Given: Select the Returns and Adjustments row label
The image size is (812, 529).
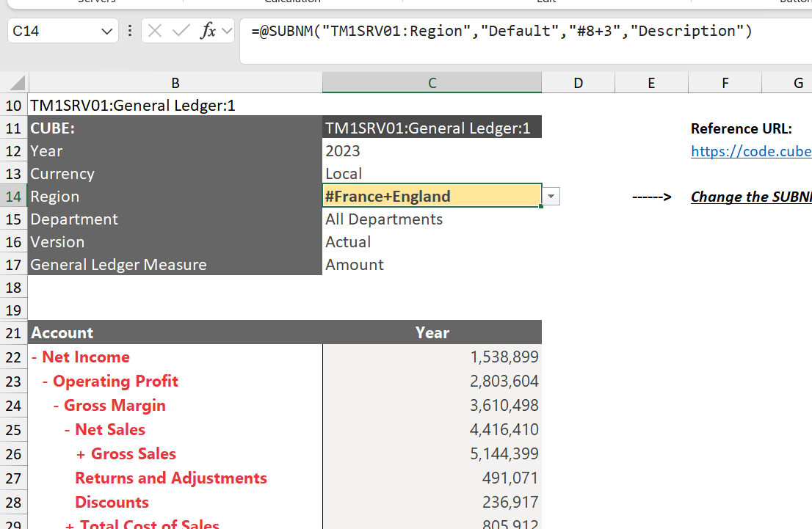Looking at the screenshot, I should [x=171, y=478].
